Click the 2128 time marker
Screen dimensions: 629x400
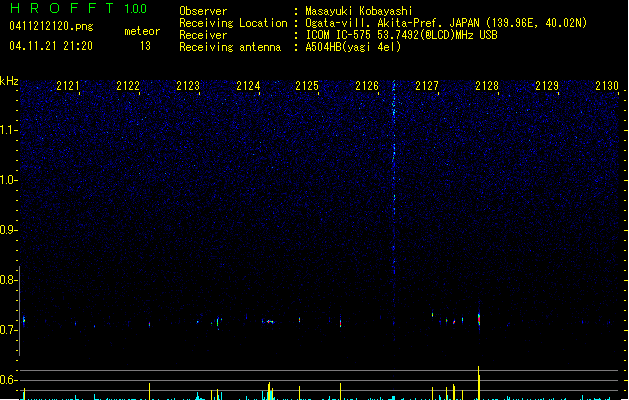(487, 86)
